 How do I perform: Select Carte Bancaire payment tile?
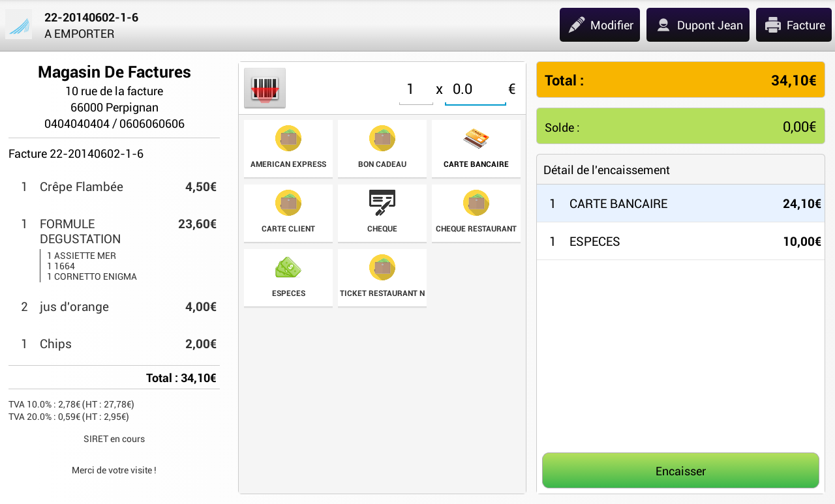point(476,148)
